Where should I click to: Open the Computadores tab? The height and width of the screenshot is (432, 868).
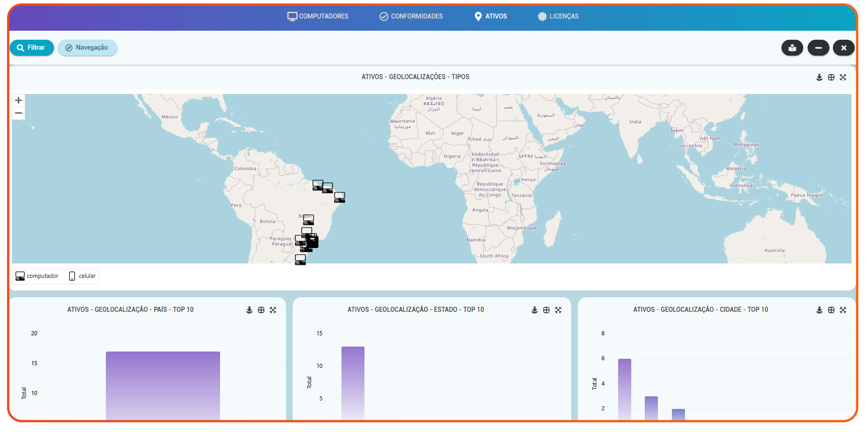pos(318,16)
